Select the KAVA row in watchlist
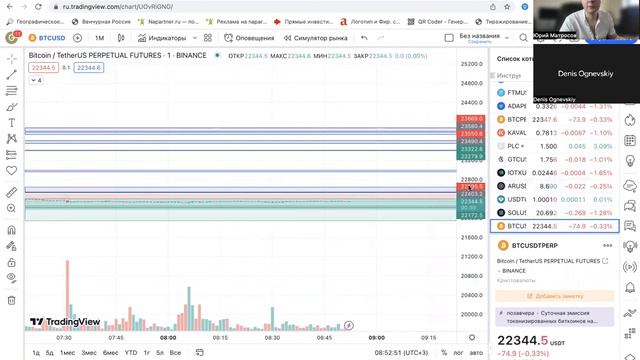Screen dimensions: 640x360 (554, 133)
